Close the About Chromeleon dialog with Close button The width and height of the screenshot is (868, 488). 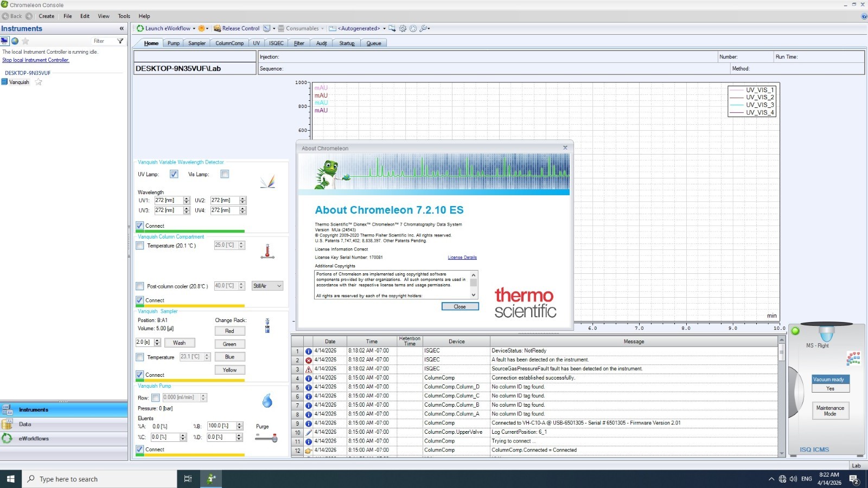point(459,307)
